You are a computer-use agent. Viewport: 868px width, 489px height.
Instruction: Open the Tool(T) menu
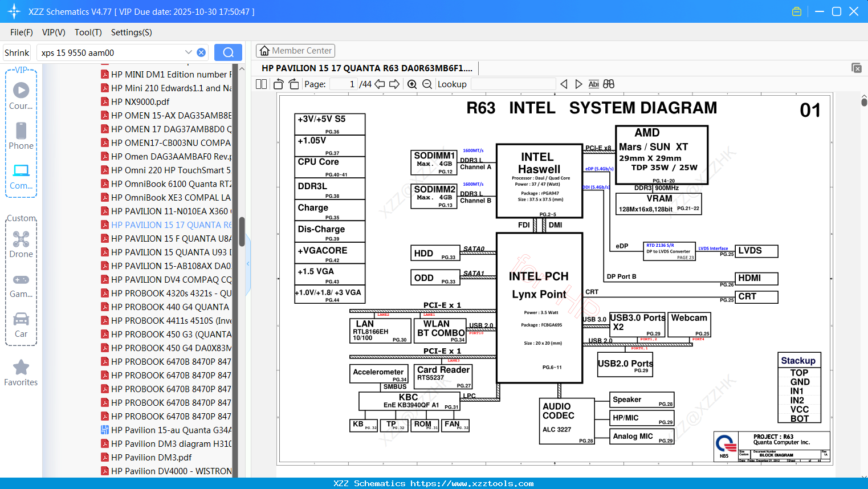click(88, 32)
